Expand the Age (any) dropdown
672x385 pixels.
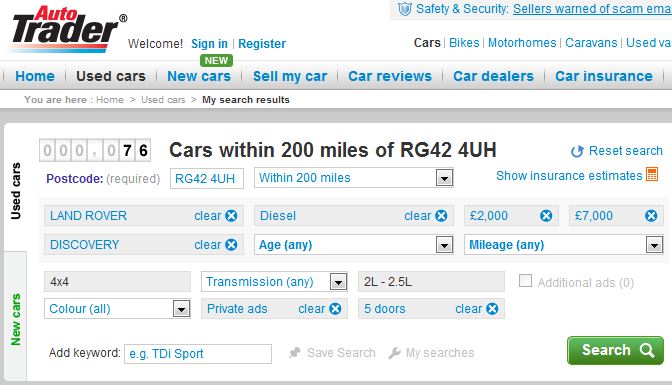click(354, 245)
